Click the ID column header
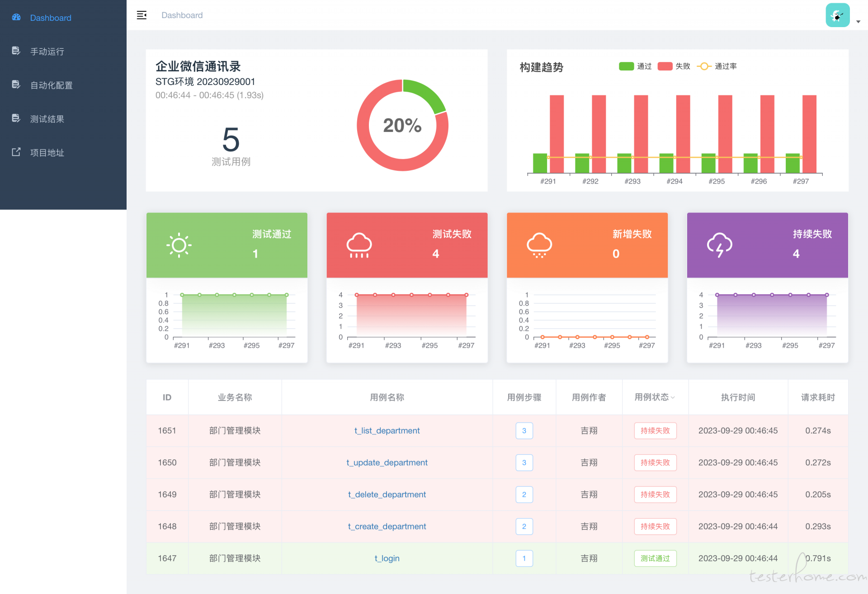 coord(167,397)
